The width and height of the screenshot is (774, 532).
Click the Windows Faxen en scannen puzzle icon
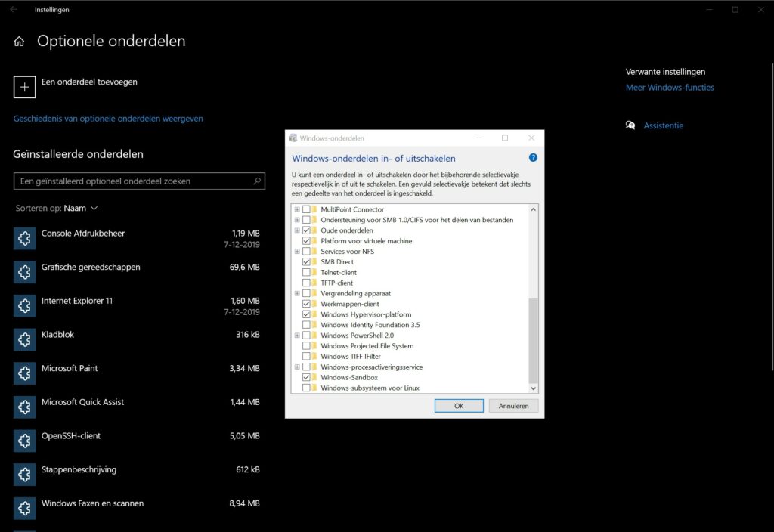(25, 509)
